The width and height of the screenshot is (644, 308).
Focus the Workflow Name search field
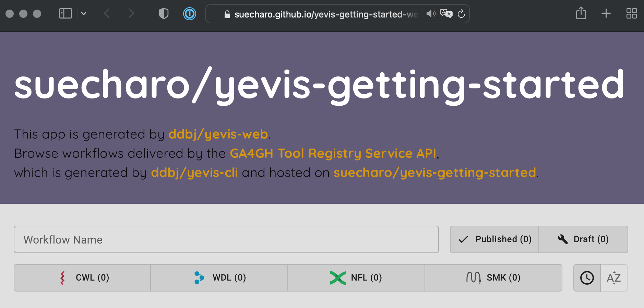(x=226, y=239)
